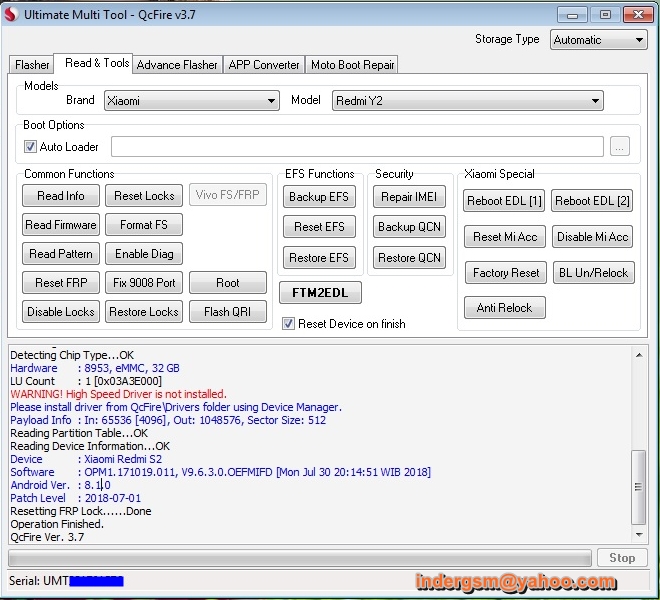Click the QcFire app icon in title bar
Screen dimensions: 660x600
pos(11,14)
